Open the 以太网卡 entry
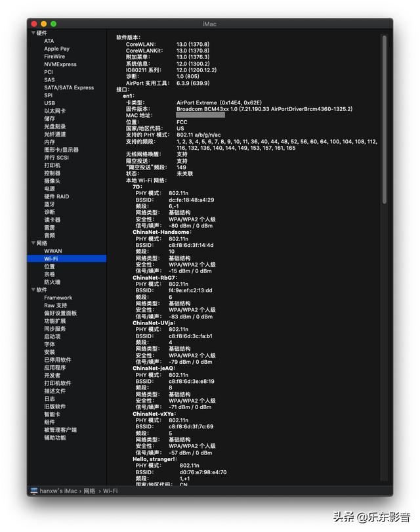Viewport: 420px width, 532px height. pyautogui.click(x=55, y=111)
